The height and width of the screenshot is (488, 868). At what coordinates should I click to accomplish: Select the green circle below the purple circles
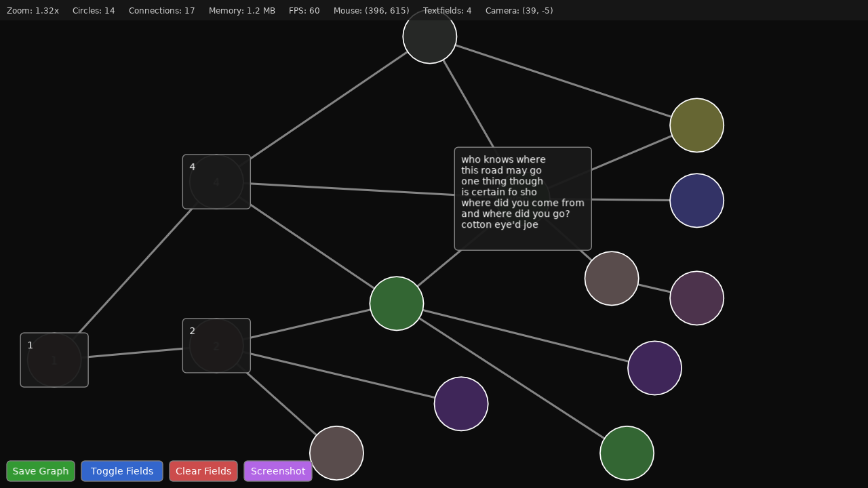627,453
